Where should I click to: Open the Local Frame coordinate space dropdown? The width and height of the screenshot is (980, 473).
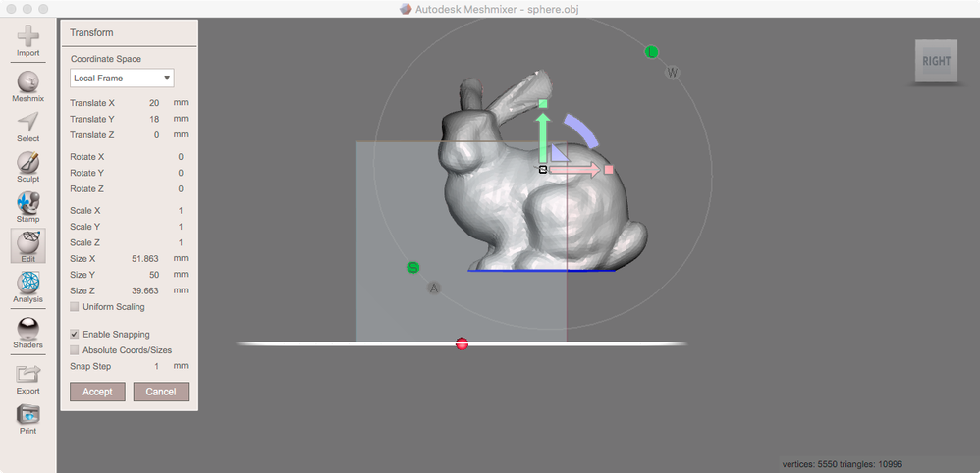click(x=122, y=79)
